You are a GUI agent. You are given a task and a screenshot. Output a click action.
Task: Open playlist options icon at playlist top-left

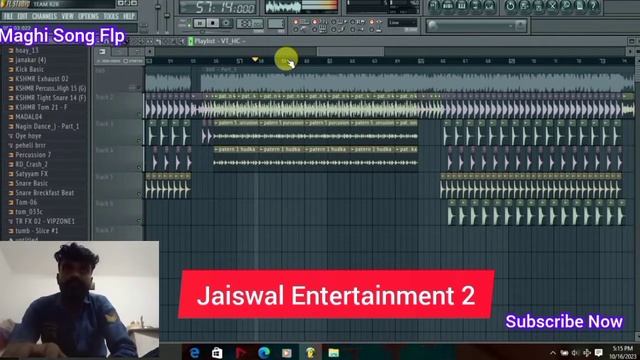(102, 51)
